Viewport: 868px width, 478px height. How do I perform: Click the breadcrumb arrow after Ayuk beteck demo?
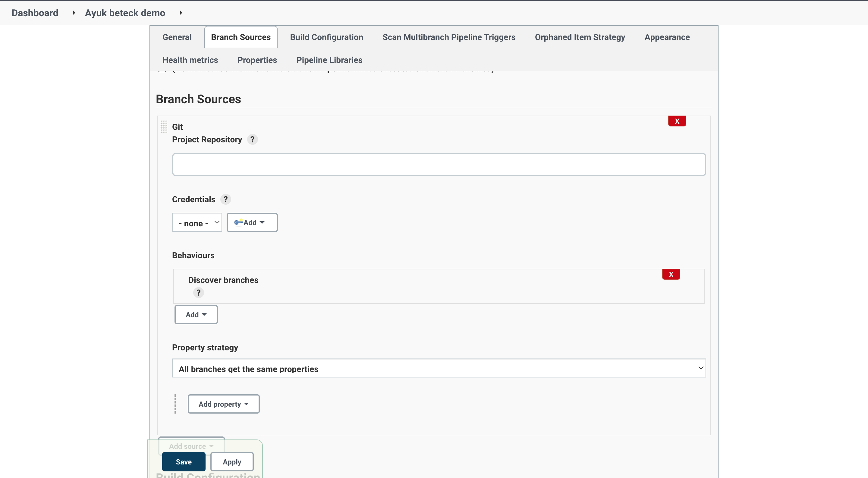[x=181, y=13]
